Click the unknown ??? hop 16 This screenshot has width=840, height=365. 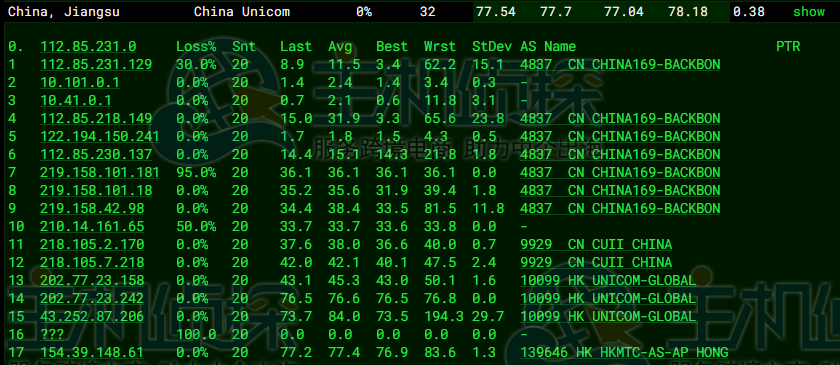(x=52, y=335)
